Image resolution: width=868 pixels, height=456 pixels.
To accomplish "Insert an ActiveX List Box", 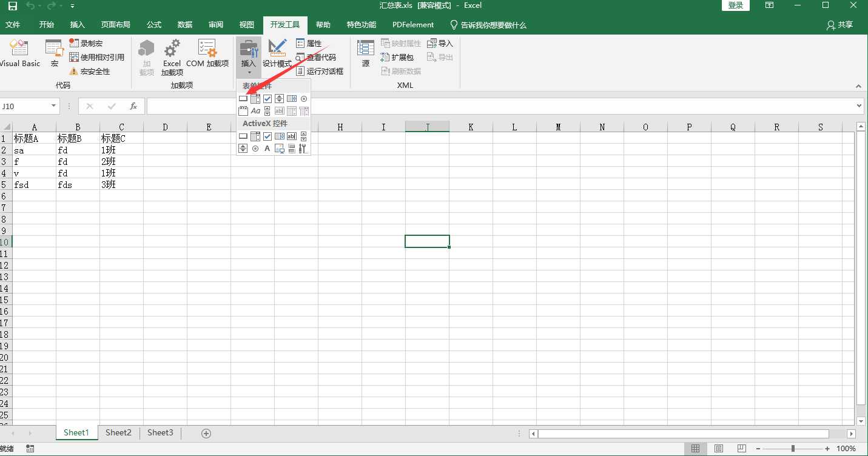I will coord(280,136).
